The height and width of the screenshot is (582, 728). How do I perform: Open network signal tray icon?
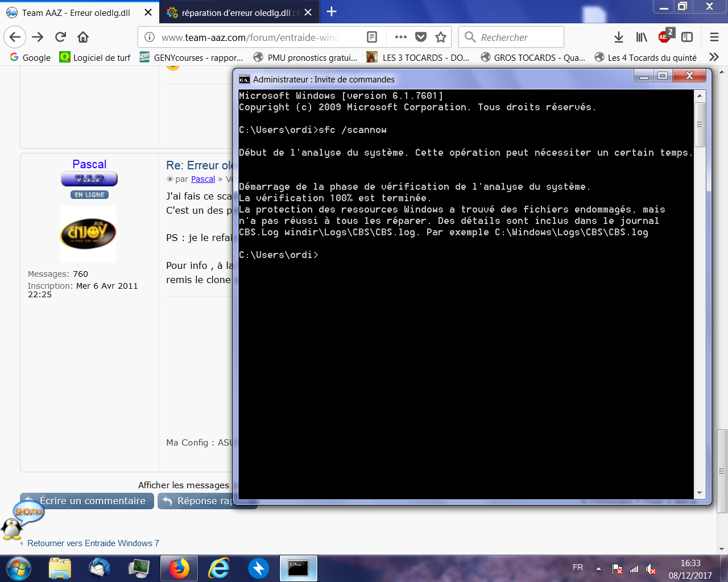point(634,569)
